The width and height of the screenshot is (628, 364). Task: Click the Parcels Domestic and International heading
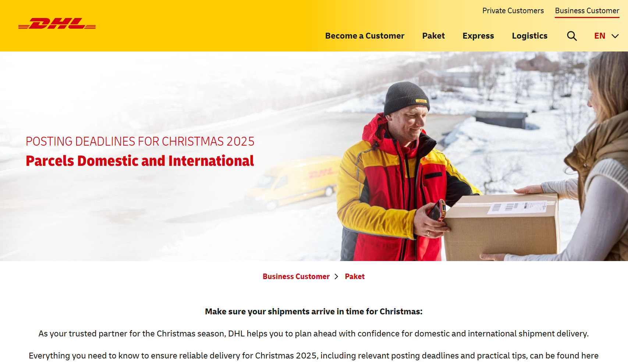click(x=140, y=161)
